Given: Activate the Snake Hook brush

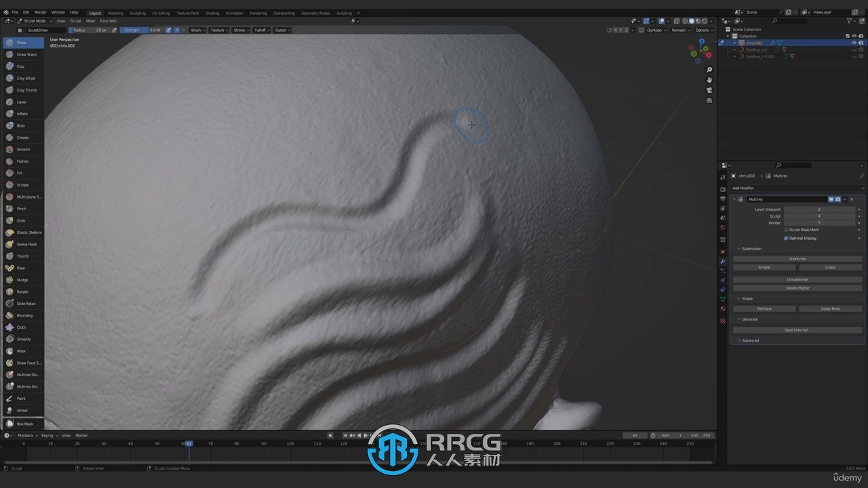Looking at the screenshot, I should coord(24,244).
